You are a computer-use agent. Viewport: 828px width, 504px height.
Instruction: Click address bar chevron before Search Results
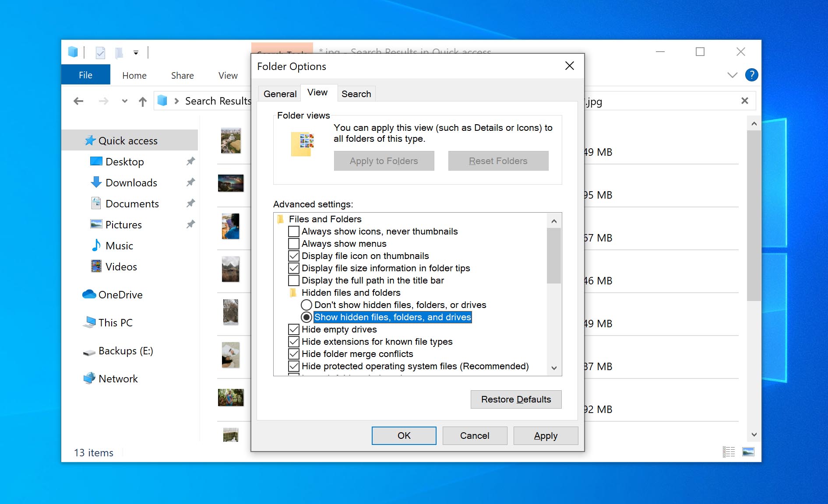pyautogui.click(x=176, y=101)
